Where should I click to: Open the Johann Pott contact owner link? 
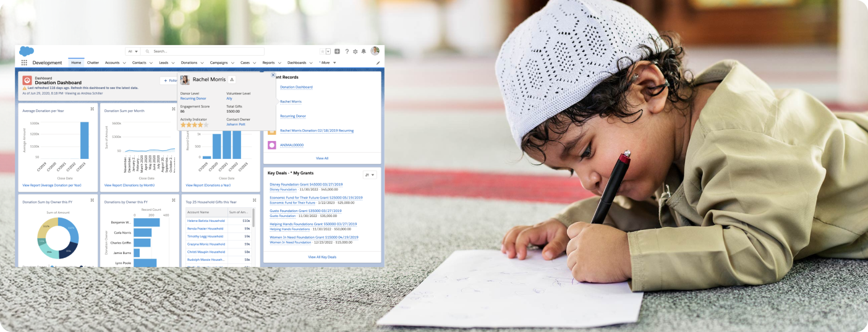(236, 124)
